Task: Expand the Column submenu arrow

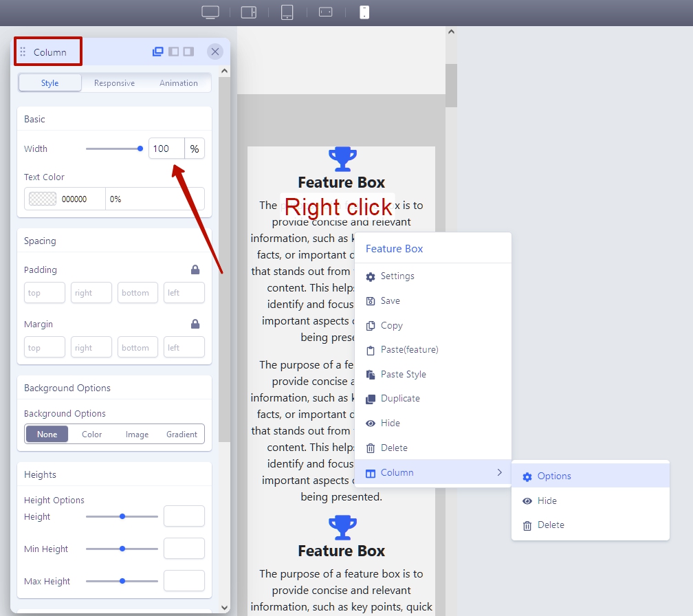Action: [x=500, y=472]
